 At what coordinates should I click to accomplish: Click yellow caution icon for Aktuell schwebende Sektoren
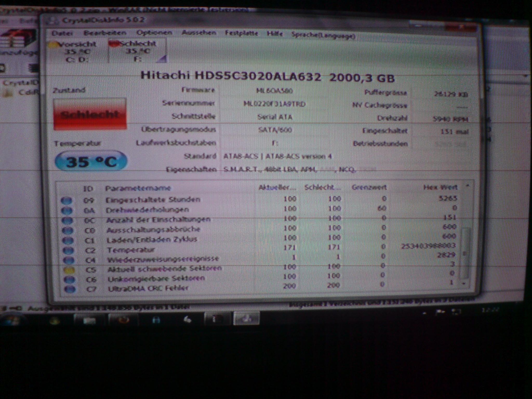point(69,270)
